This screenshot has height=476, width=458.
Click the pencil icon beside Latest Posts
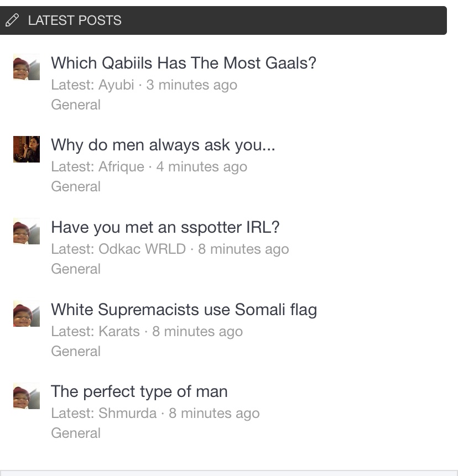pyautogui.click(x=12, y=20)
